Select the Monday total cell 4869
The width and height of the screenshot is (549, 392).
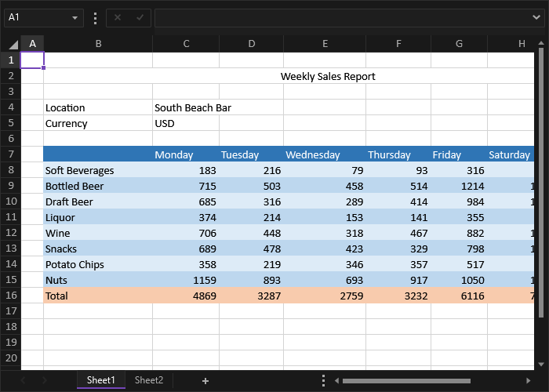click(186, 296)
